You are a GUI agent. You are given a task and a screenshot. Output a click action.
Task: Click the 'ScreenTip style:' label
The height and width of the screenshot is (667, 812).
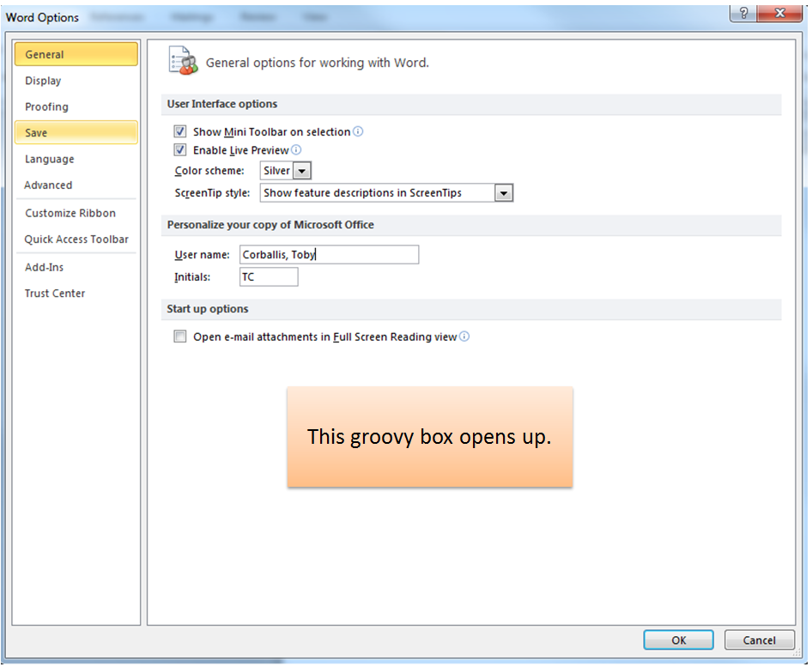pyautogui.click(x=212, y=193)
